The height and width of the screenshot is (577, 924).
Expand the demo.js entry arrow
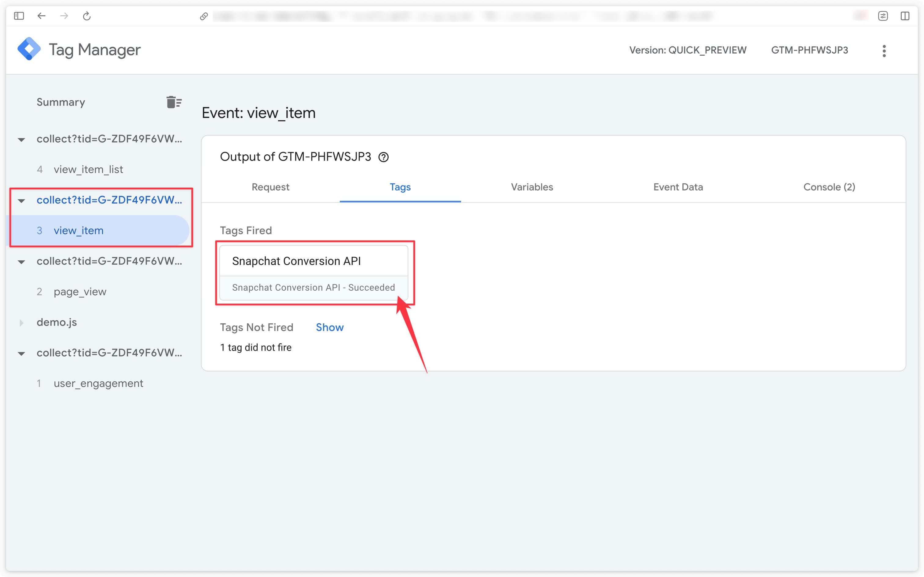click(x=22, y=322)
